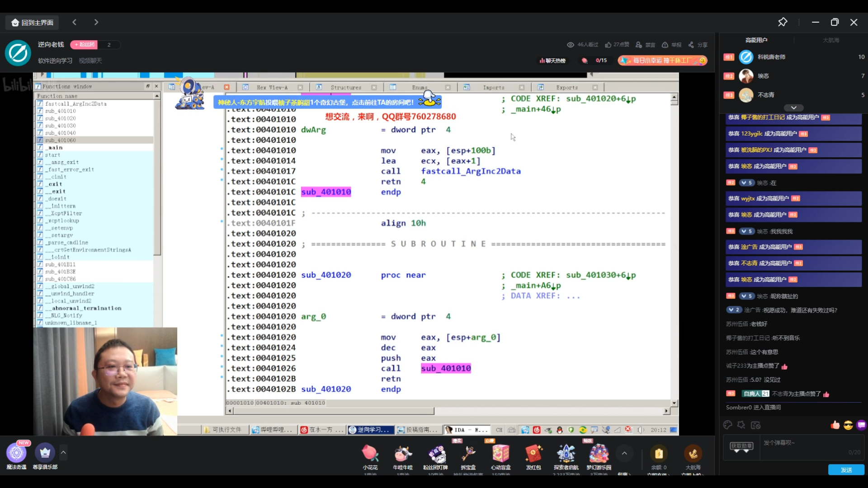Go forward with the right arrow

click(96, 22)
